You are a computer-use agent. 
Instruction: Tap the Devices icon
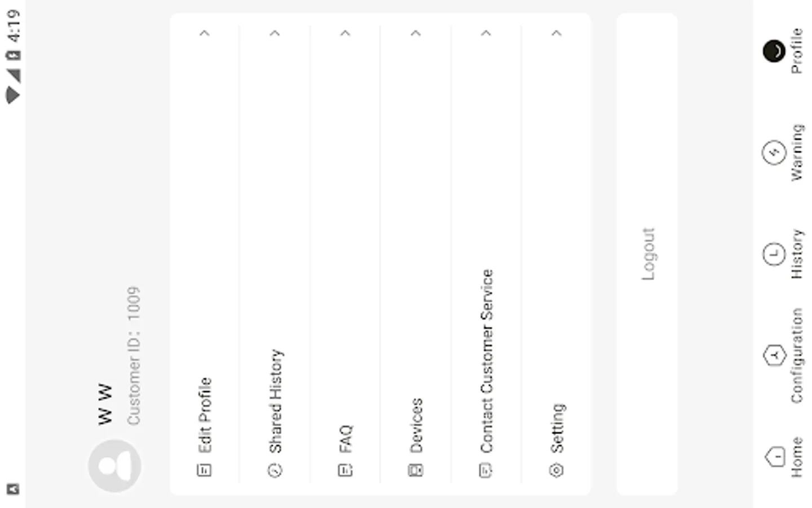click(416, 470)
